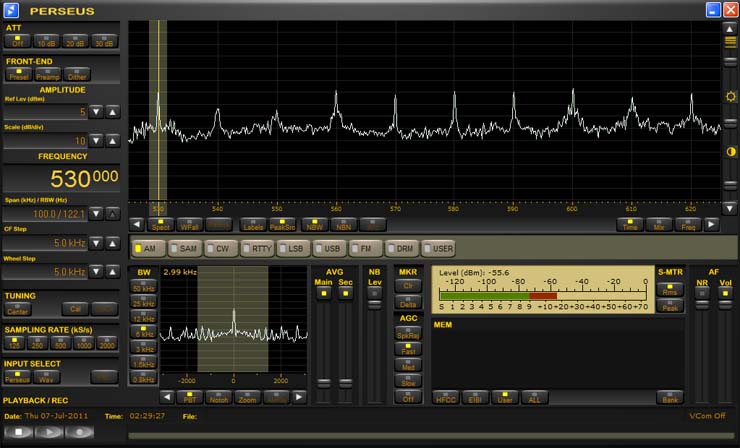Screen dimensions: 740x448
Task: Click the striped lines icon at spectrum top right
Action: (730, 42)
